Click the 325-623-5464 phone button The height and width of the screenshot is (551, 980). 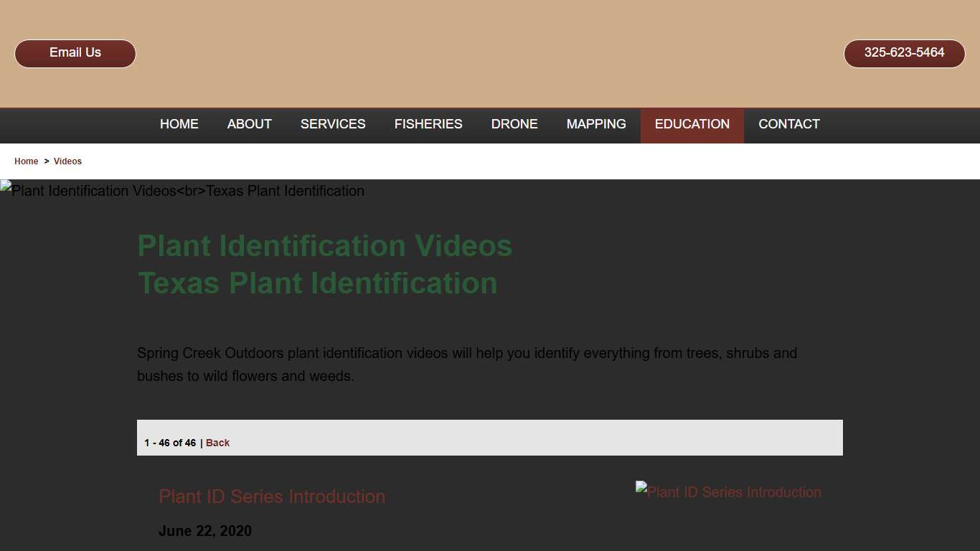click(904, 52)
